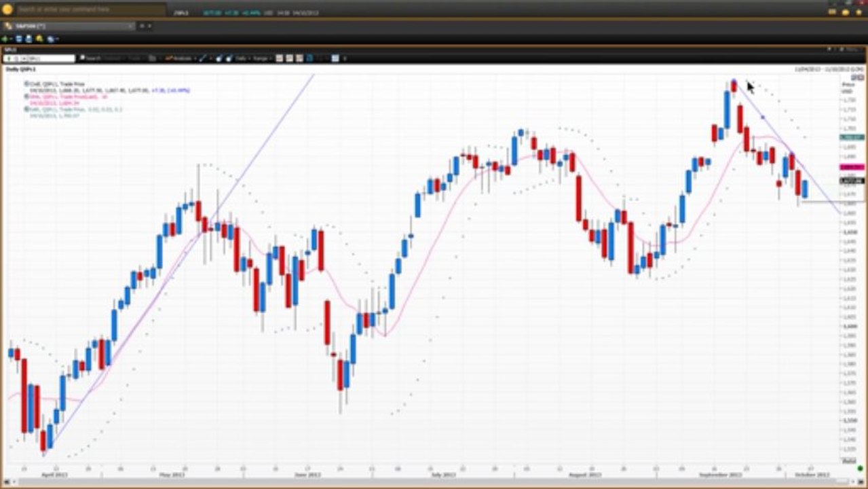The height and width of the screenshot is (489, 868).
Task: Open the Daily interval dropdown
Action: pos(242,58)
